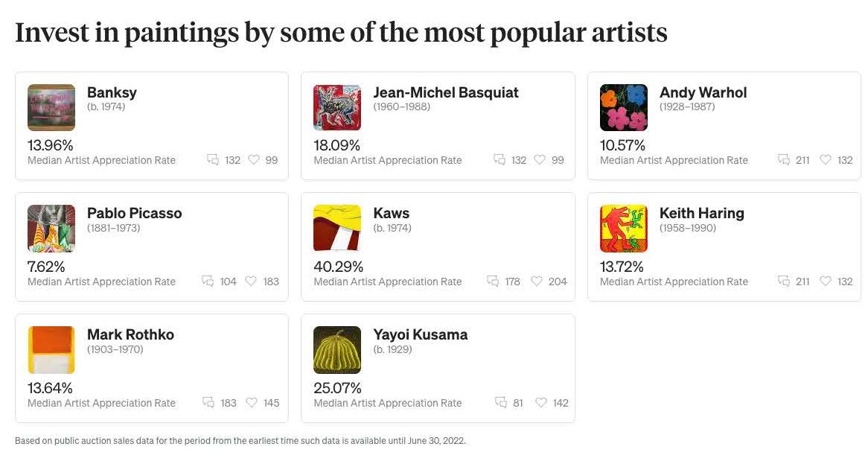Open the Banksy artwork thumbnail
Image resolution: width=868 pixels, height=461 pixels.
click(51, 107)
